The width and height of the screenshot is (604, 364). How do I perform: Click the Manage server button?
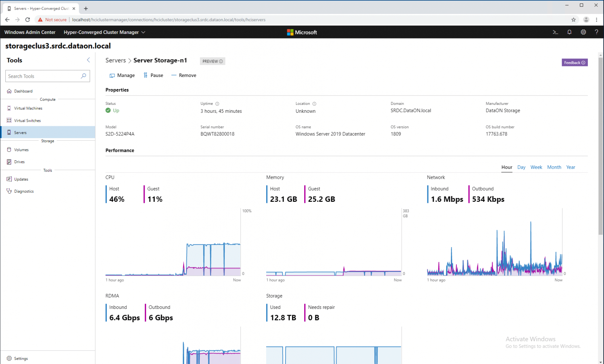coord(122,75)
